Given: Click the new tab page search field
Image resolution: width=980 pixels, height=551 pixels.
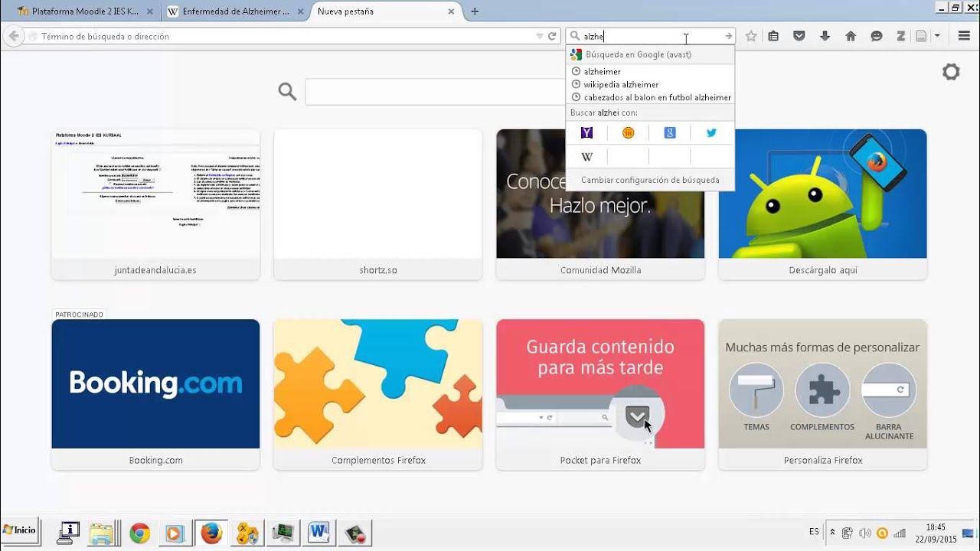Looking at the screenshot, I should [433, 92].
